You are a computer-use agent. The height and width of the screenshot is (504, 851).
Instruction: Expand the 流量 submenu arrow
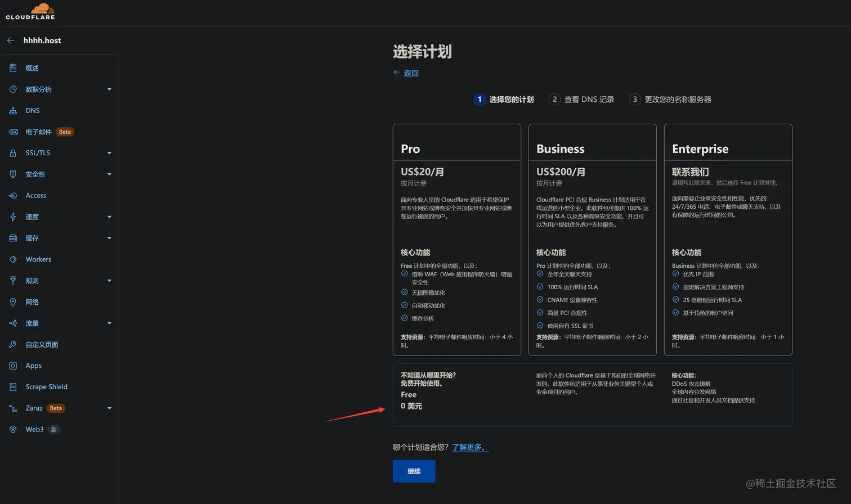click(x=109, y=323)
